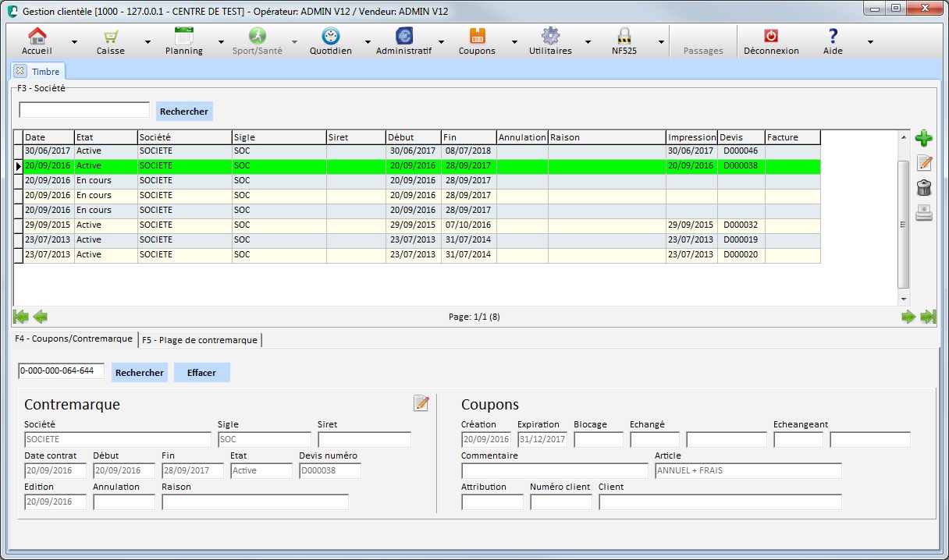Viewport: 949px width, 560px height.
Task: Click the Fin column header
Action: click(x=469, y=137)
